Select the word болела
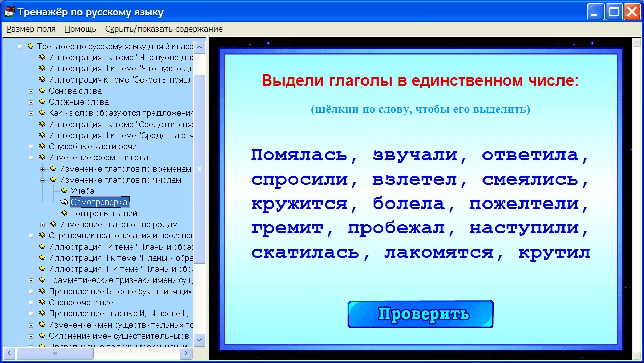This screenshot has width=644, height=363. point(409,204)
